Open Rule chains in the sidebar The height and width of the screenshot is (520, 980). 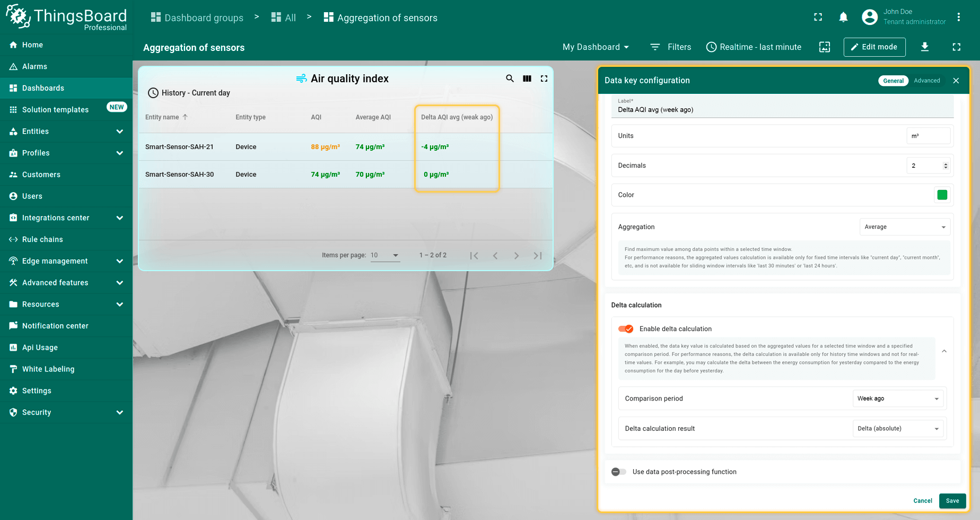[x=42, y=239]
